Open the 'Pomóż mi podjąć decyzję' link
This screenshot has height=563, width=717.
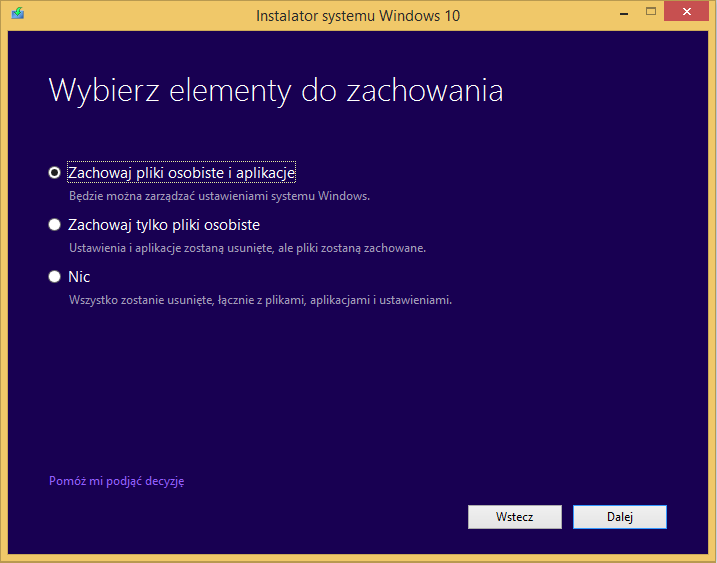(116, 481)
